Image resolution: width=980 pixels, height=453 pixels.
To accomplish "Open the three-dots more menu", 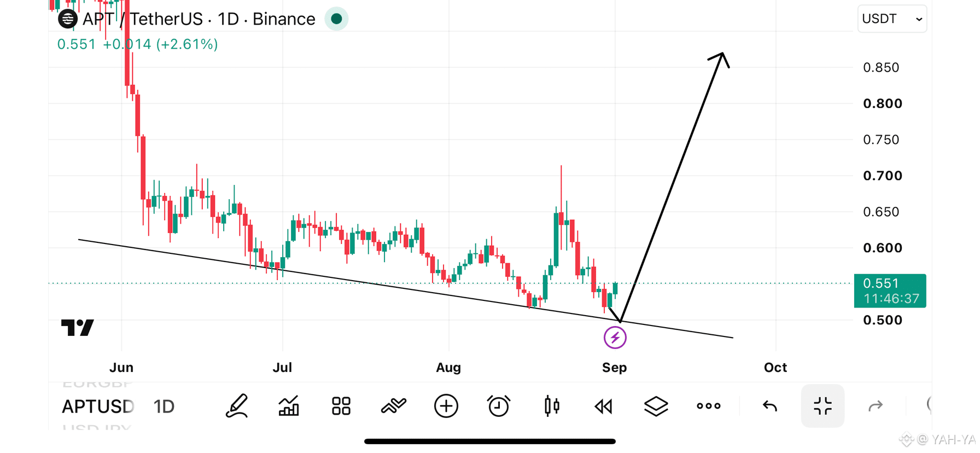I will [709, 406].
